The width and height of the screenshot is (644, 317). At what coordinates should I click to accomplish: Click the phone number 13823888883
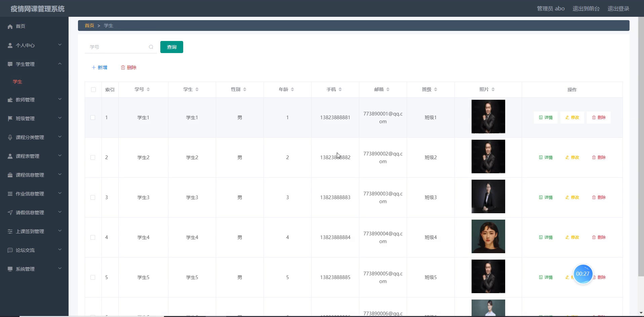coord(335,197)
